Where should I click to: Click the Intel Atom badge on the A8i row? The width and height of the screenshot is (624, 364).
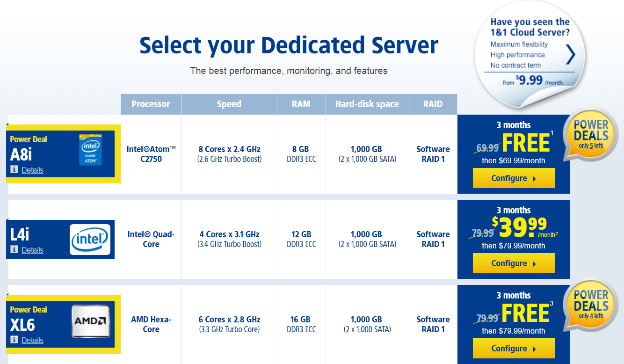click(x=89, y=150)
